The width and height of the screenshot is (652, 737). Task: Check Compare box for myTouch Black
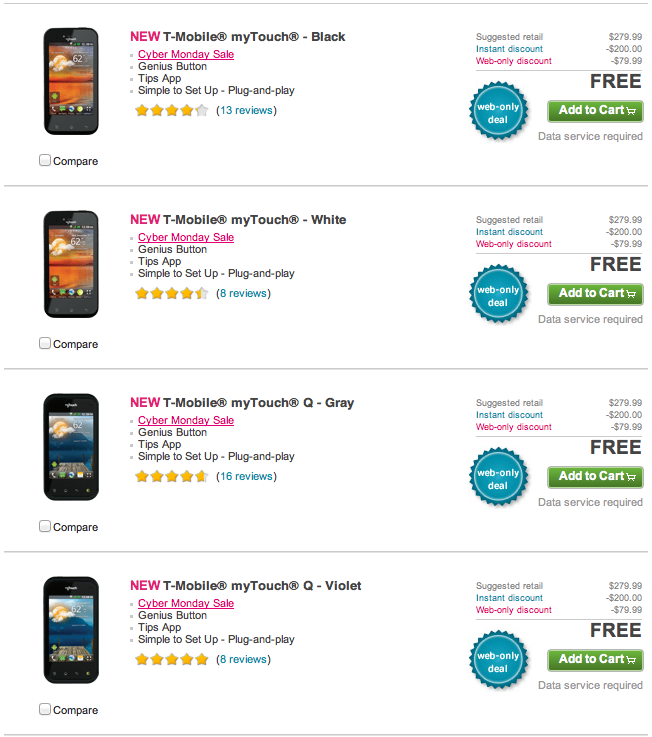point(45,160)
